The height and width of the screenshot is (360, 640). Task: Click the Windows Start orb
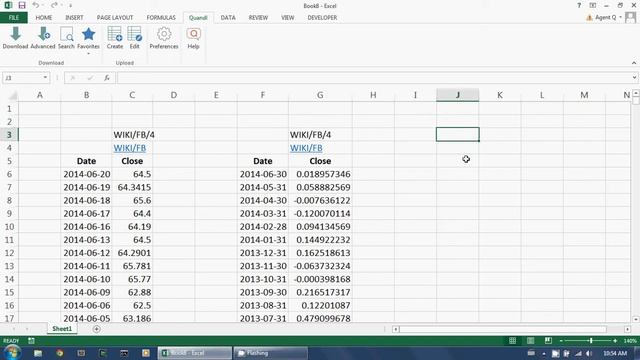point(12,353)
